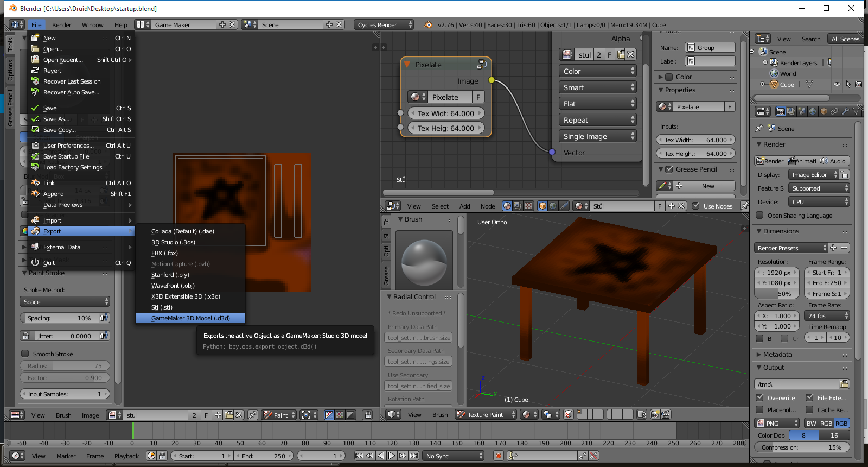Screen dimensions: 868x467
Task: Click the insert keyframes key icon in timeline
Action: 583,456
